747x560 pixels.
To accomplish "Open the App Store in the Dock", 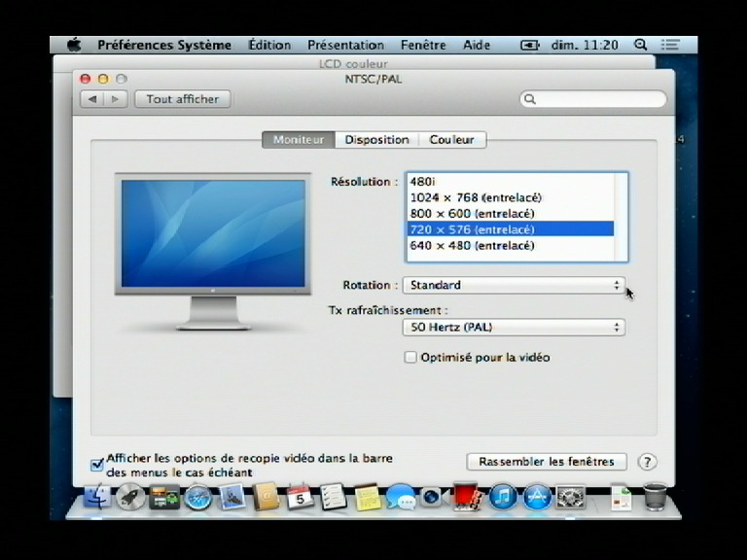I will [x=537, y=498].
